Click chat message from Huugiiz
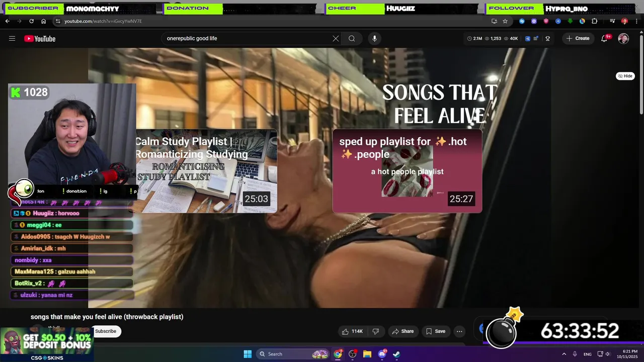Viewport: 644px width, 362px height. click(72, 213)
